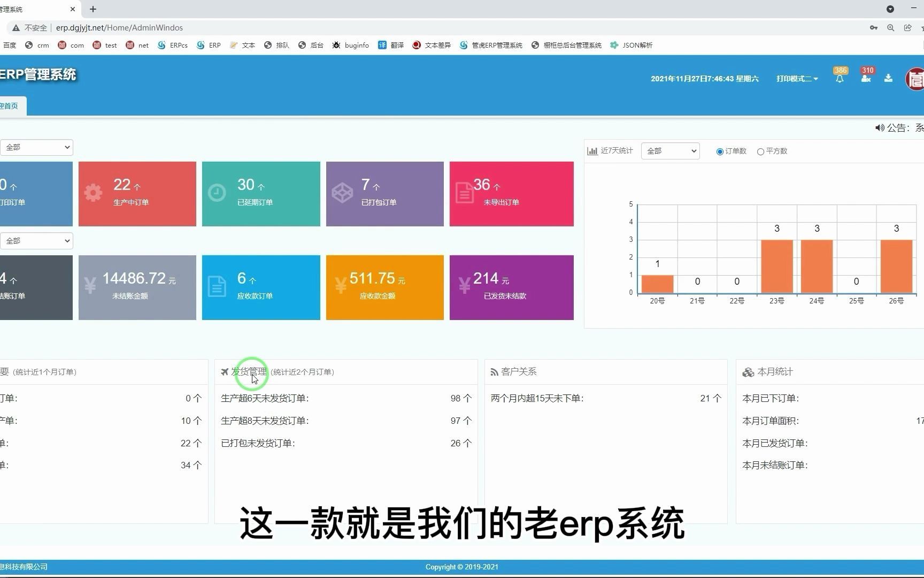Click the 生产超8天未发货订单 row

pos(346,421)
